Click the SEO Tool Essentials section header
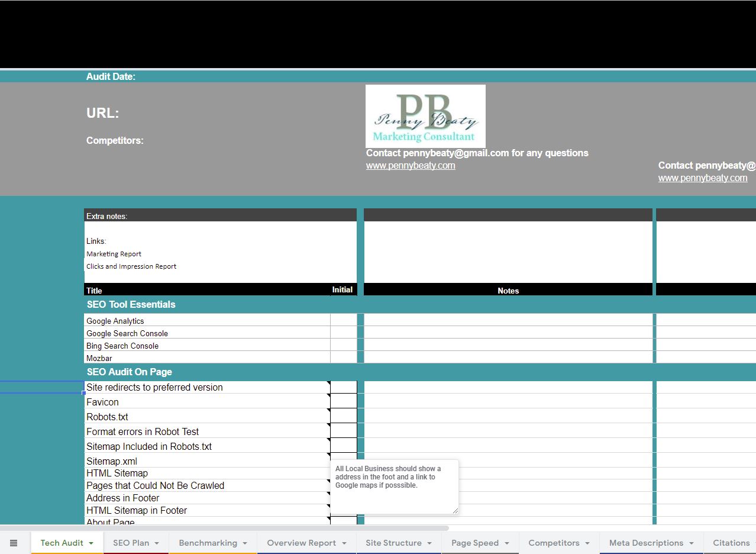 131,304
